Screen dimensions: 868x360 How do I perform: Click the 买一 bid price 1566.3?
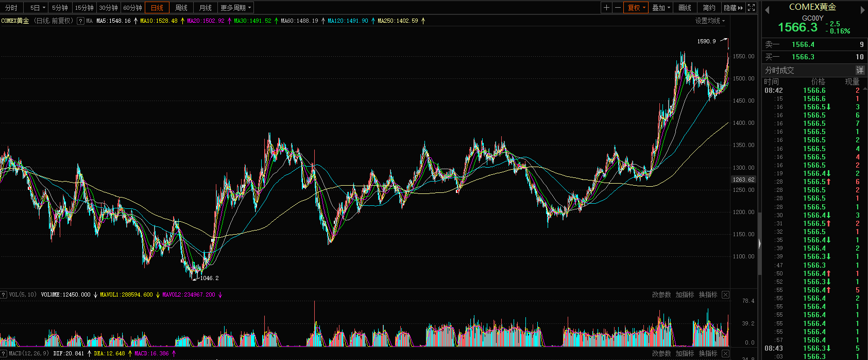(x=803, y=57)
